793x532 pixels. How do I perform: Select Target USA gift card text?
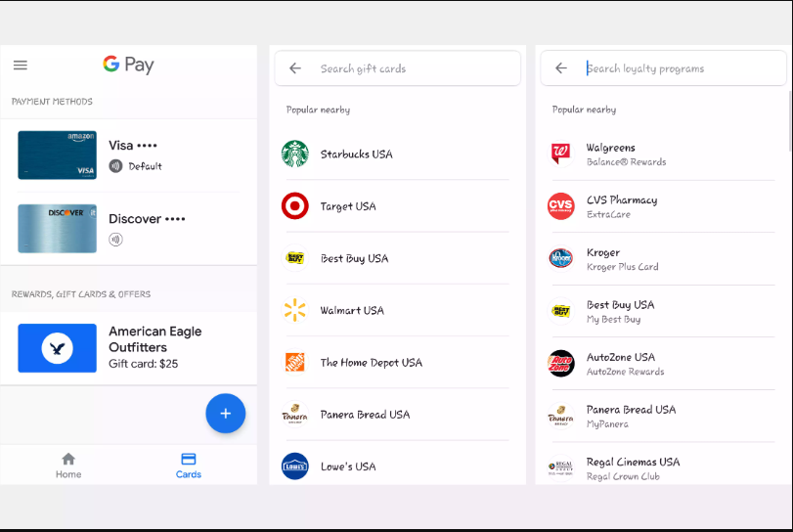click(x=348, y=206)
